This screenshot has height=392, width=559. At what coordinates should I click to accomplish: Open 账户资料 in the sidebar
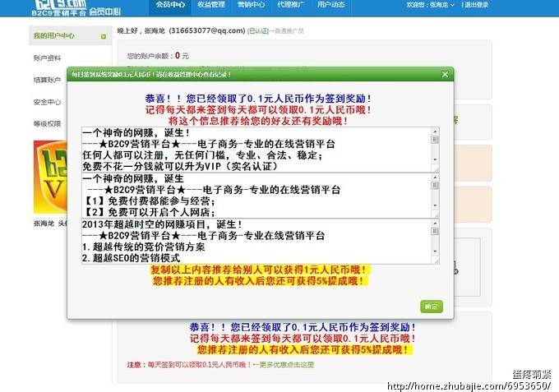pos(47,58)
